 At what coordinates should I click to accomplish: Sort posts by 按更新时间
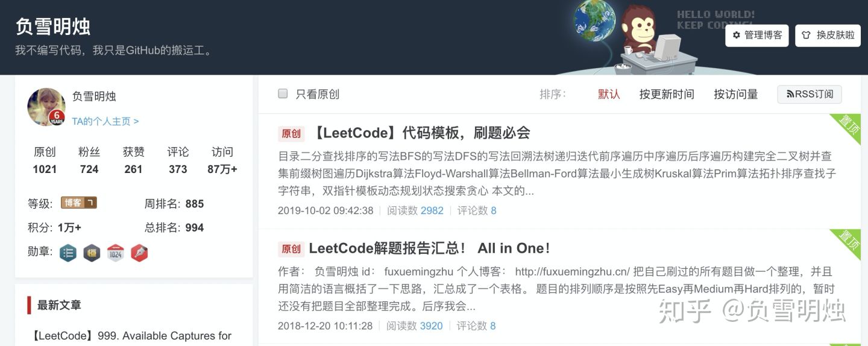coord(667,94)
